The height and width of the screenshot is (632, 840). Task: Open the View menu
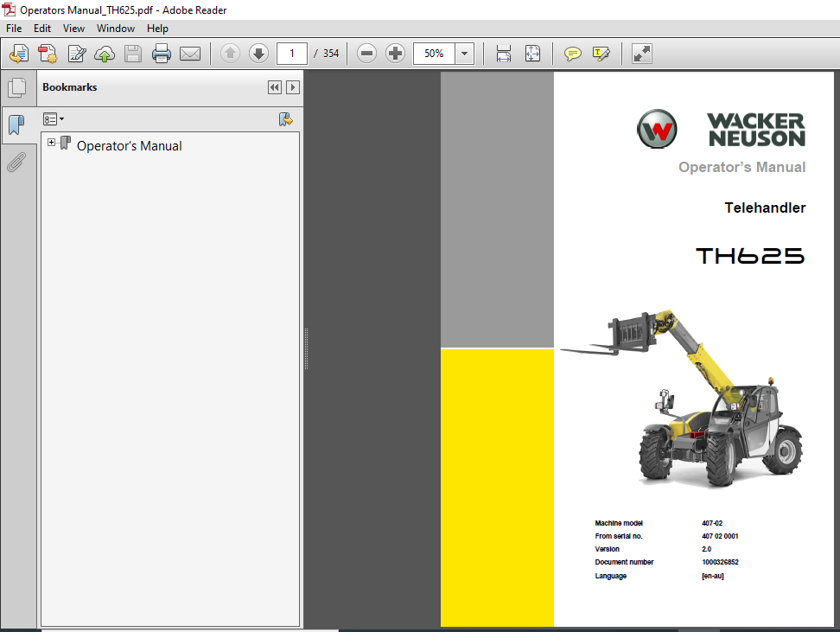coord(73,29)
